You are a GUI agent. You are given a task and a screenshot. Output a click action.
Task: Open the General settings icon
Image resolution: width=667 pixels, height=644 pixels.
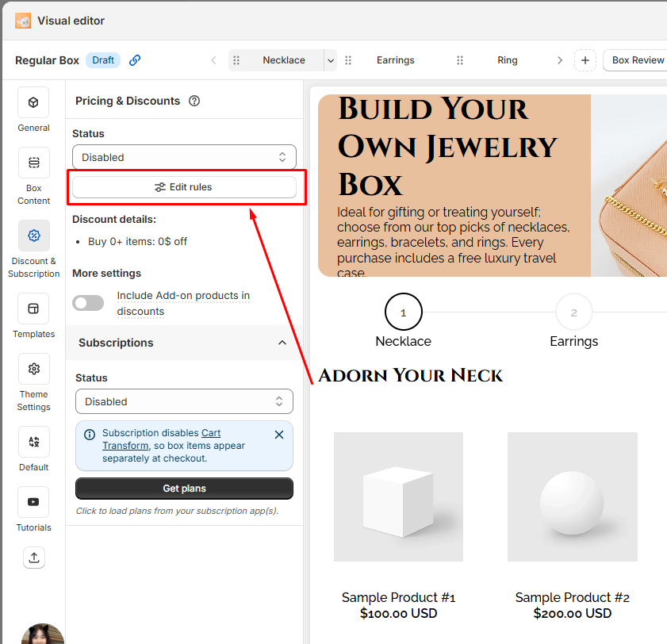[33, 103]
